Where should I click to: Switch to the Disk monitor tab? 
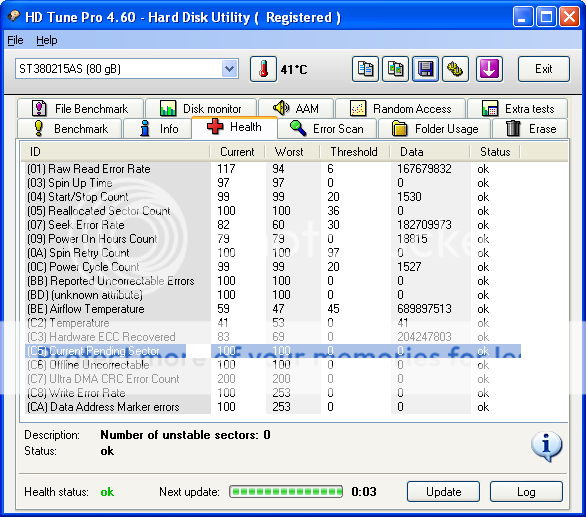(201, 108)
